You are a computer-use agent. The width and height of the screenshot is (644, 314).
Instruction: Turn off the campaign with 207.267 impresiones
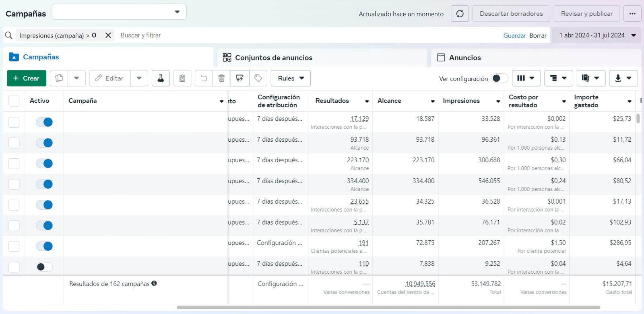click(44, 246)
